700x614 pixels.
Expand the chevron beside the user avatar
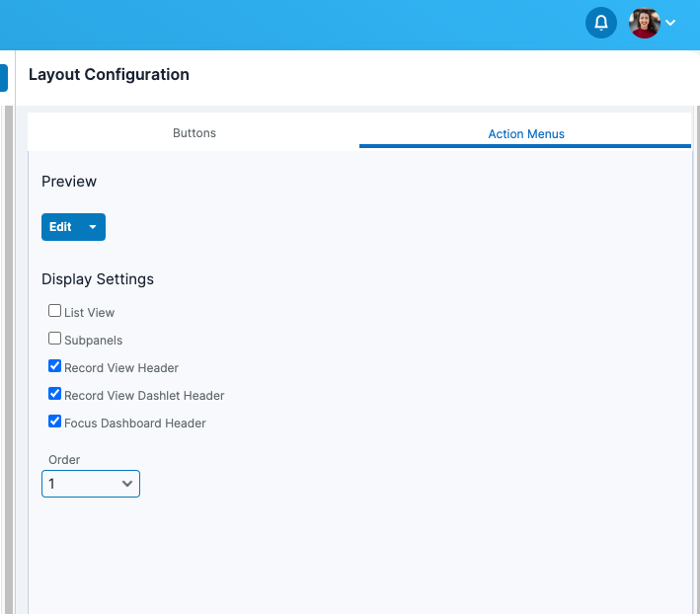click(x=671, y=23)
